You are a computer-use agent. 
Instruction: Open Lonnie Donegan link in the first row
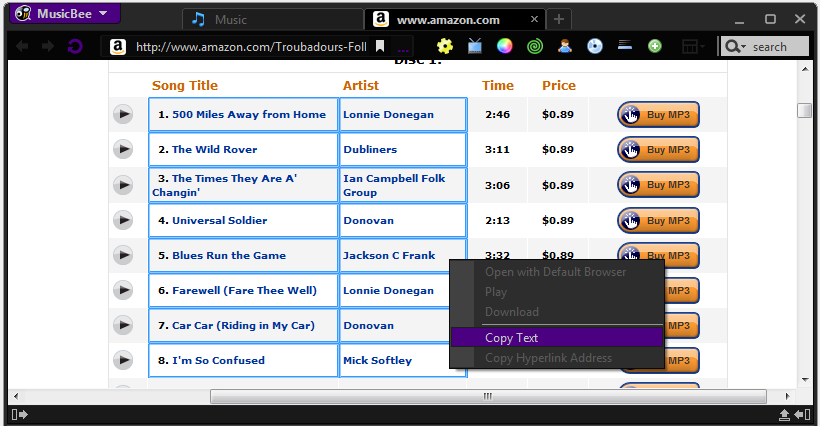coord(389,114)
